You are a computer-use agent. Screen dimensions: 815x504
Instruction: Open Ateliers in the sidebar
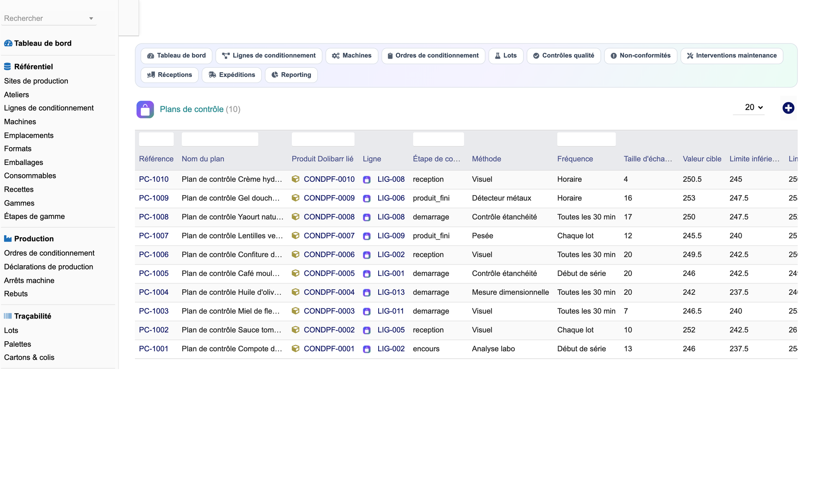tap(16, 95)
